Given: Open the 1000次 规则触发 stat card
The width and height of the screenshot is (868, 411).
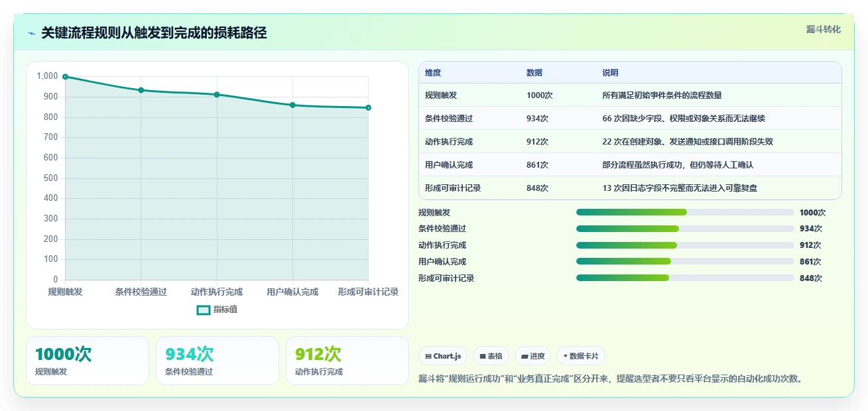Looking at the screenshot, I should click(88, 361).
